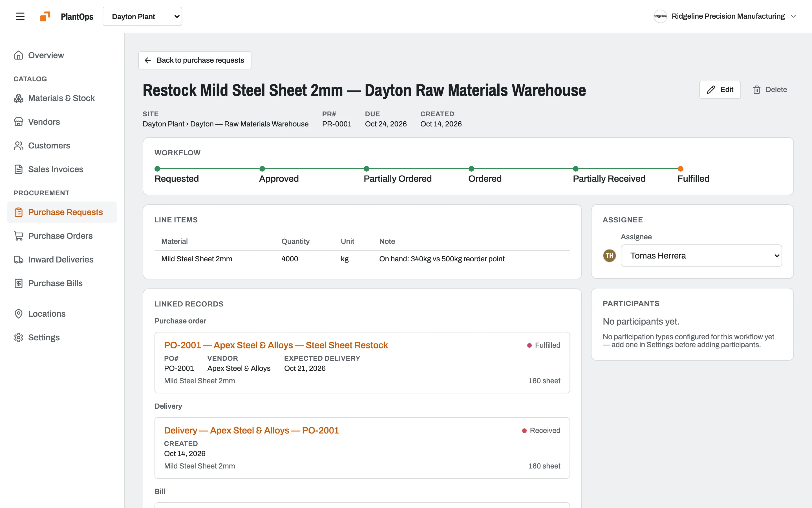Open Locations page
Screen dimensions: 812x508
62,314
